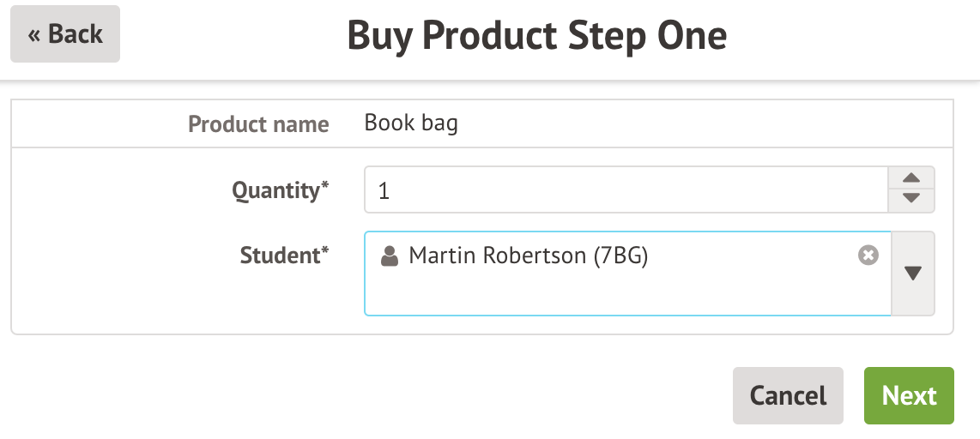
Task: Remove Martin Robertson from Student field
Action: [868, 256]
